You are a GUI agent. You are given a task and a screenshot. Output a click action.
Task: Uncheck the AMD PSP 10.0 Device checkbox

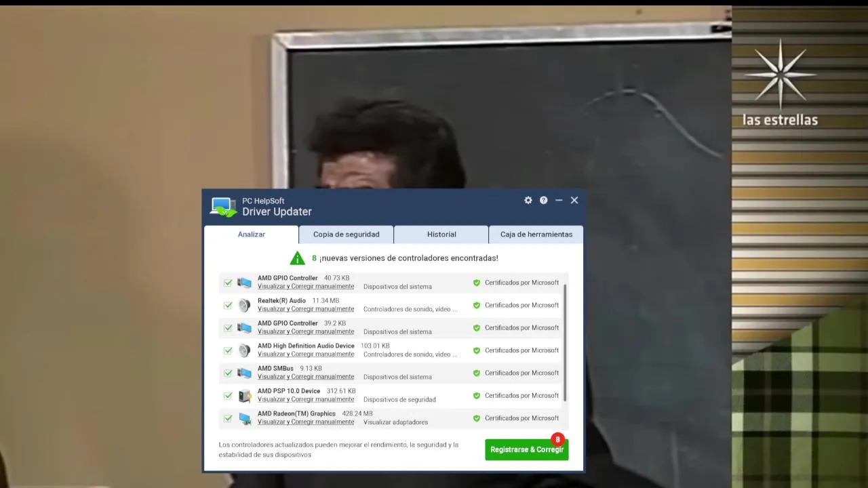(228, 396)
